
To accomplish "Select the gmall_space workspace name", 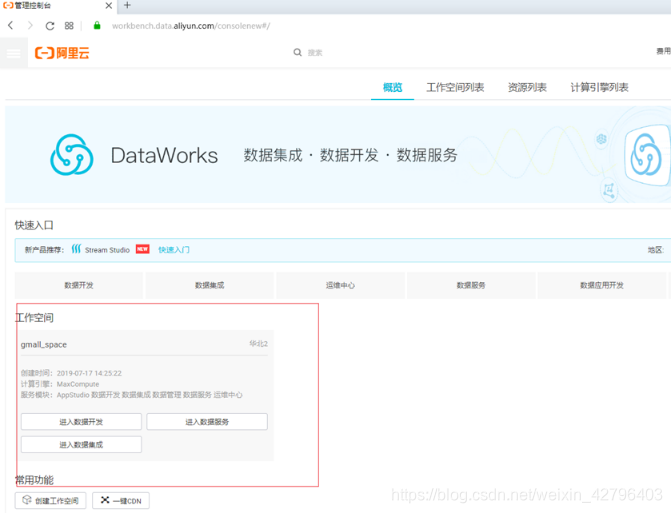I will (x=44, y=345).
